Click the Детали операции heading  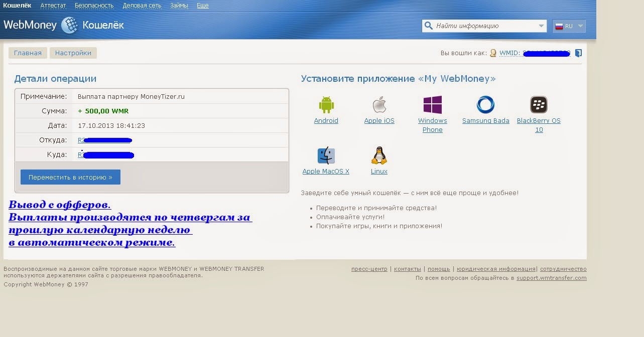(55, 79)
